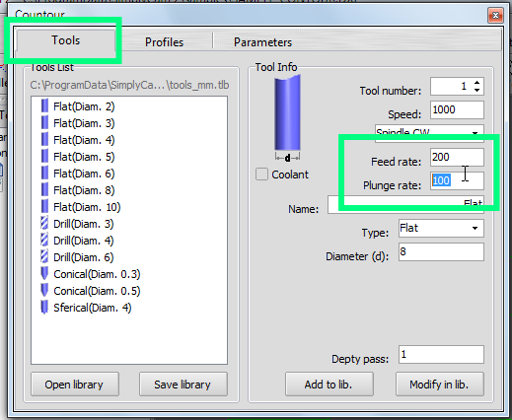This screenshot has height=420, width=512.
Task: Select the Conical(Diam. 0.5) tool icon
Action: coord(44,291)
